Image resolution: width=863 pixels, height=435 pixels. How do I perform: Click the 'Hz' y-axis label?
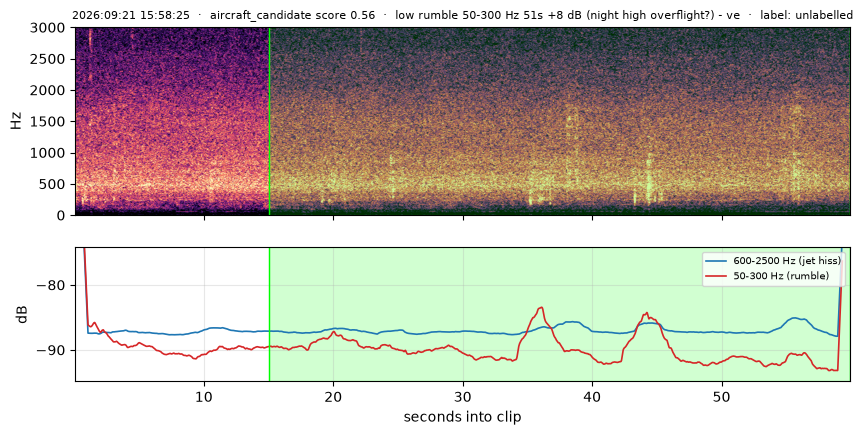16,121
